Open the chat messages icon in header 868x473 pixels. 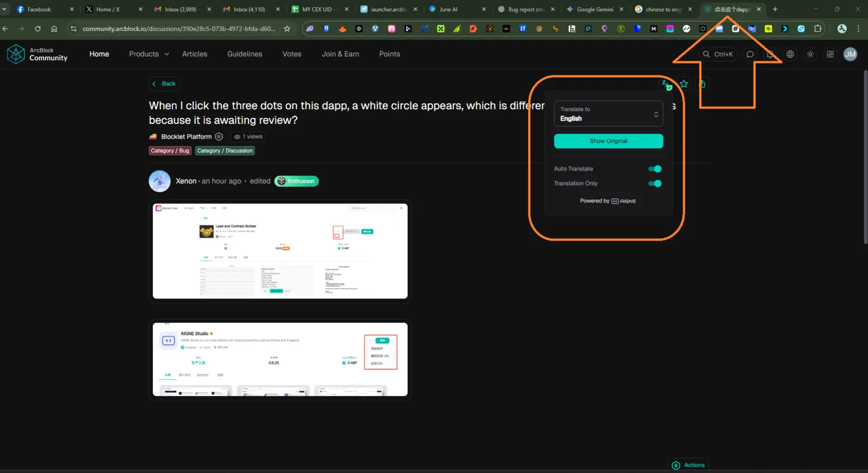click(750, 54)
